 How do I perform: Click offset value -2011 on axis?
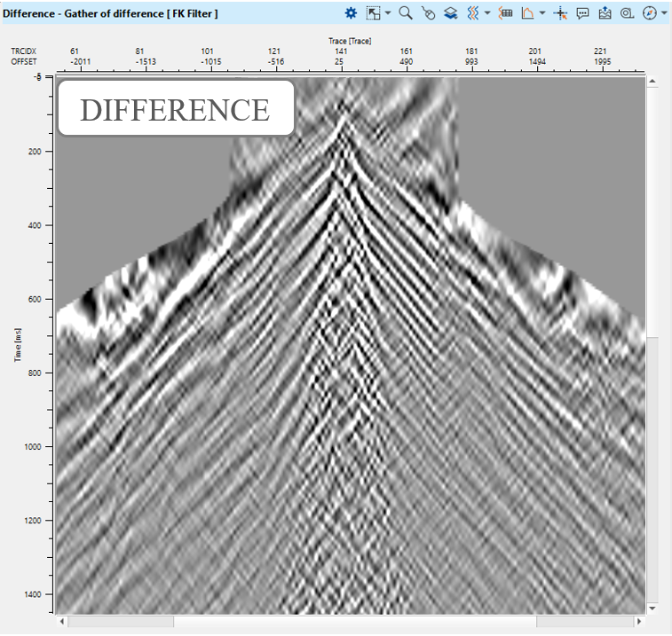[80, 62]
